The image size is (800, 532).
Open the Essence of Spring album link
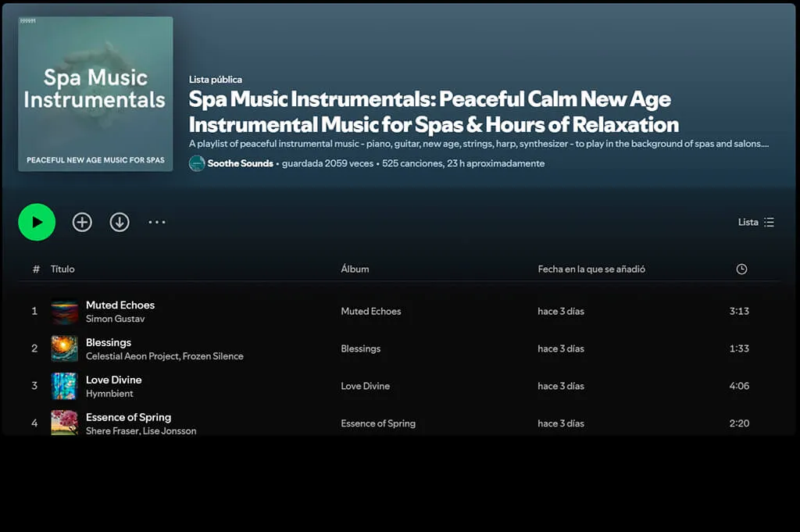point(378,423)
